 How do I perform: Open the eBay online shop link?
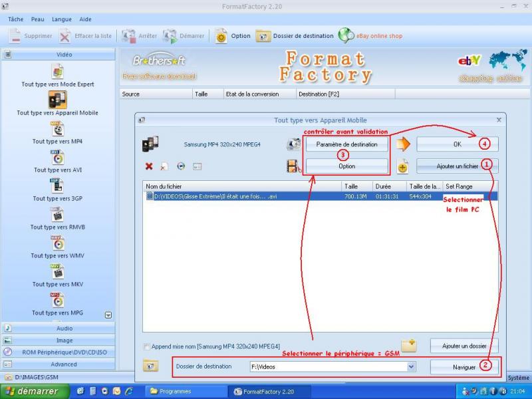point(370,36)
